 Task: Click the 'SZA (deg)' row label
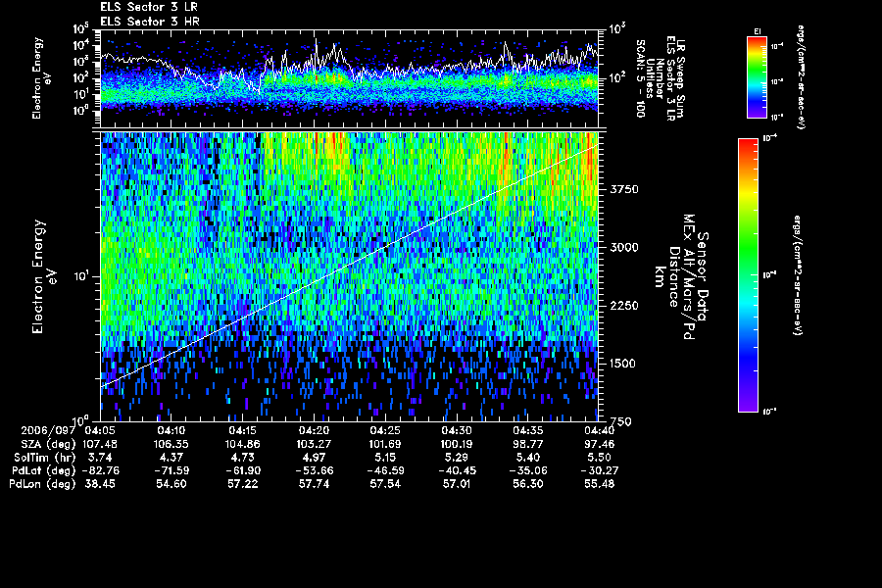pyautogui.click(x=47, y=444)
